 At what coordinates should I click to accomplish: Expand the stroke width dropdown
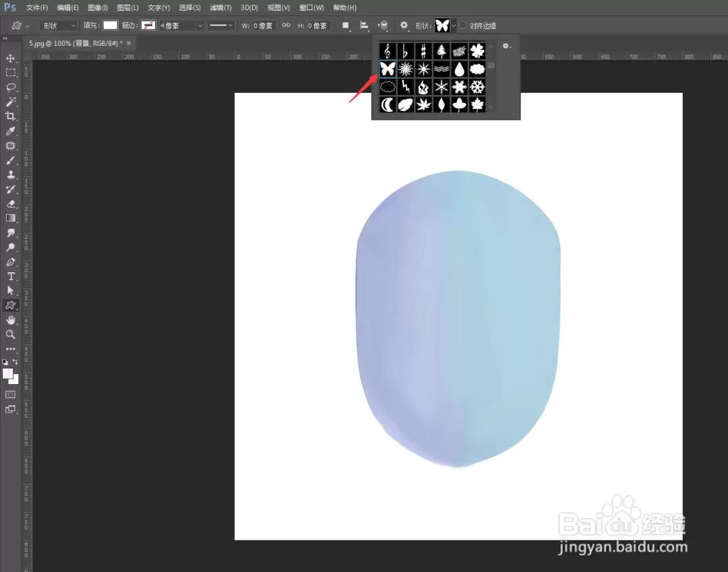[200, 26]
